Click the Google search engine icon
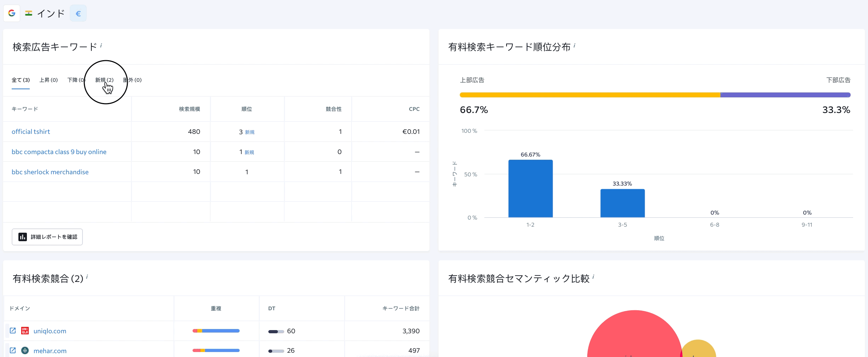This screenshot has width=868, height=357. (x=12, y=13)
